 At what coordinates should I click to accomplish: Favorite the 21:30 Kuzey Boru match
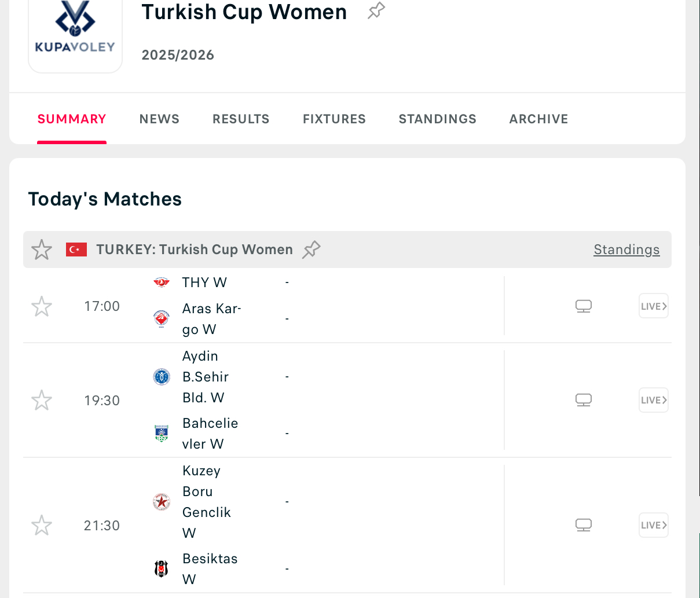[42, 525]
